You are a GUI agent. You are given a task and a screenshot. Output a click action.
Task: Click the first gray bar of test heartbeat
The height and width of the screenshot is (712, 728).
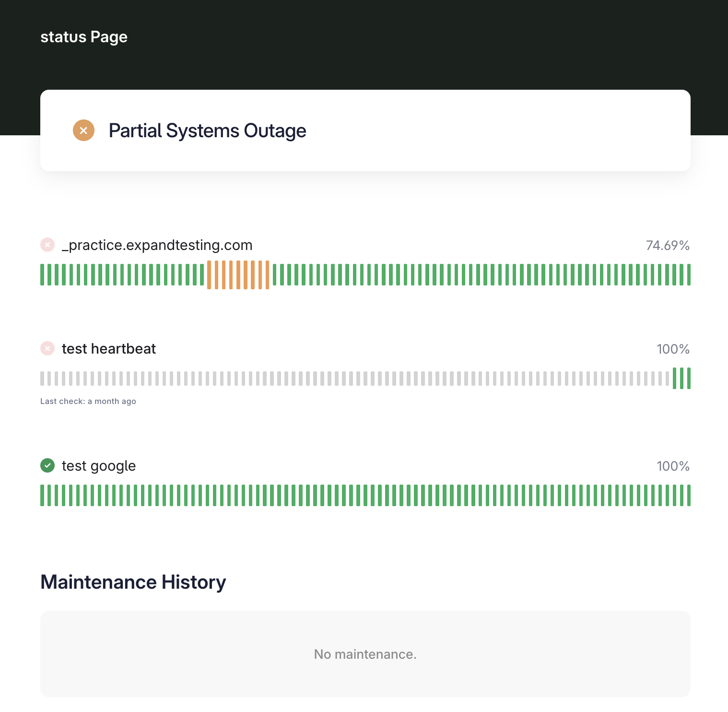42,379
